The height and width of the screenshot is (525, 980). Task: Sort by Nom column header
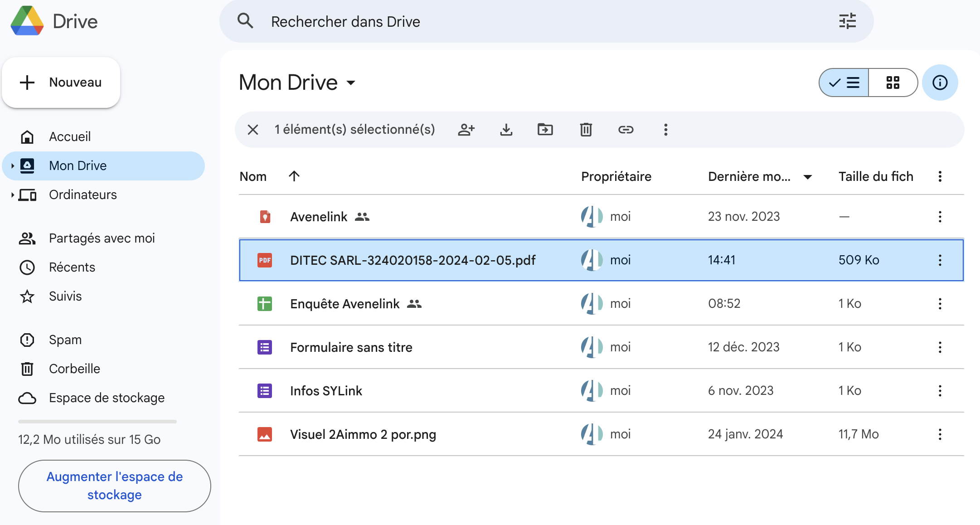(x=253, y=176)
